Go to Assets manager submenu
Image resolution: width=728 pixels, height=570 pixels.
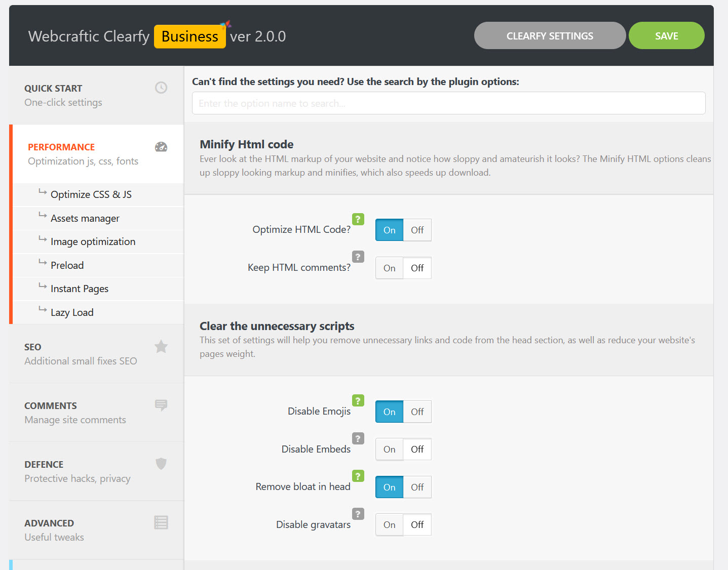[98, 218]
